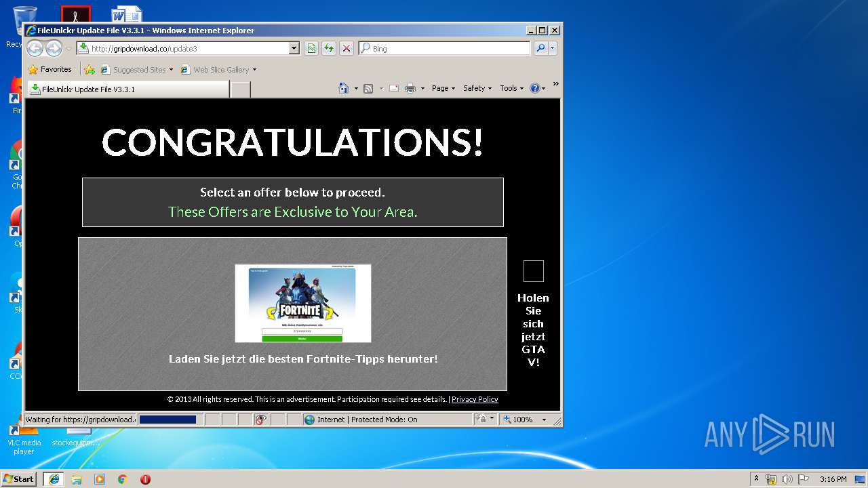Viewport: 868px width, 488px height.
Task: Click the Compatibility View icon
Action: 311,49
